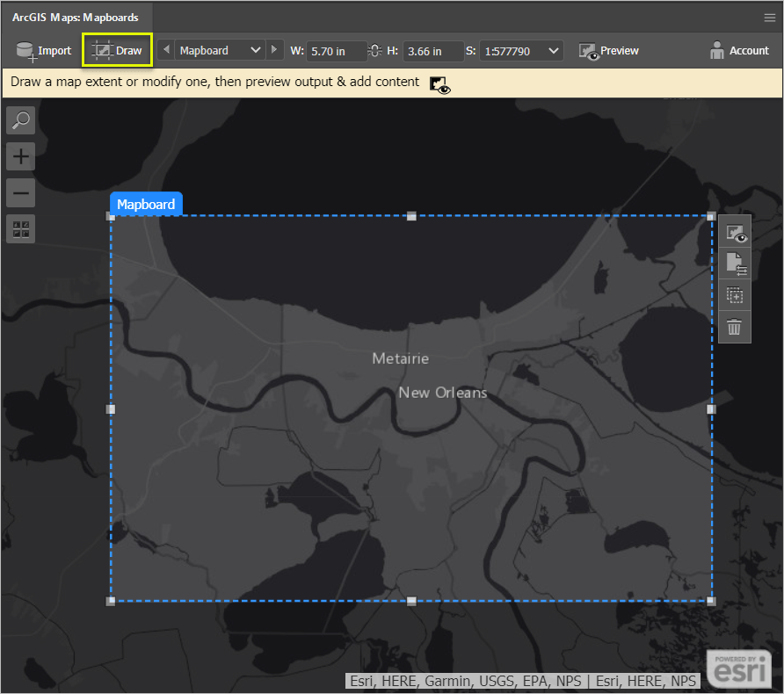784x694 pixels.
Task: Click the Esri logo
Action: [738, 668]
